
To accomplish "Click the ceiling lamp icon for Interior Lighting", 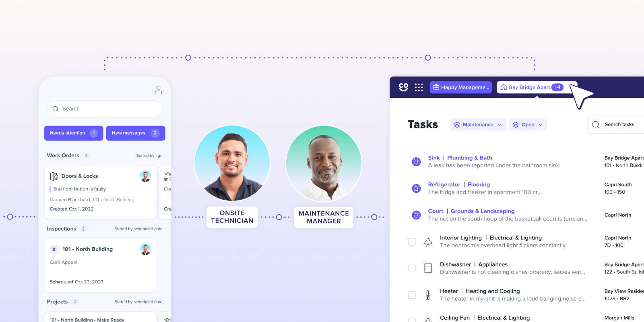I will [x=428, y=242].
